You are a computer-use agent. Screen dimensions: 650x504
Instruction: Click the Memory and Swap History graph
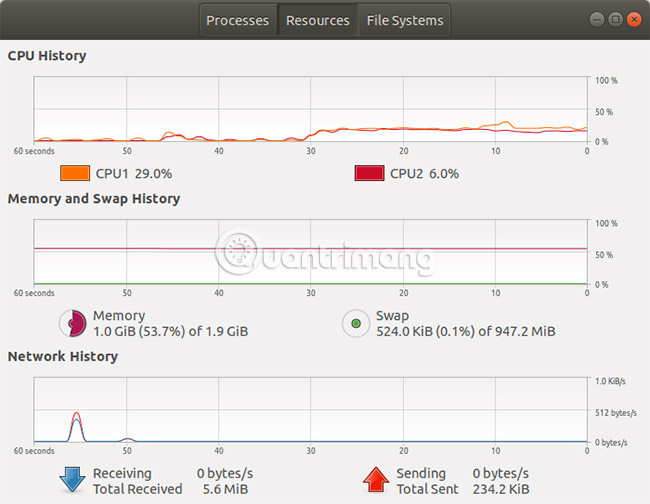click(x=310, y=252)
